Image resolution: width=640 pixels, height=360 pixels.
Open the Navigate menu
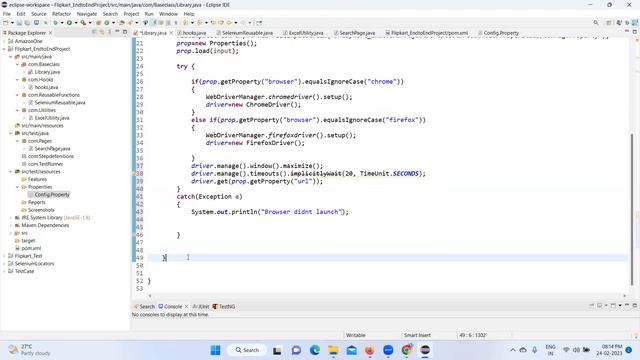[x=87, y=13]
